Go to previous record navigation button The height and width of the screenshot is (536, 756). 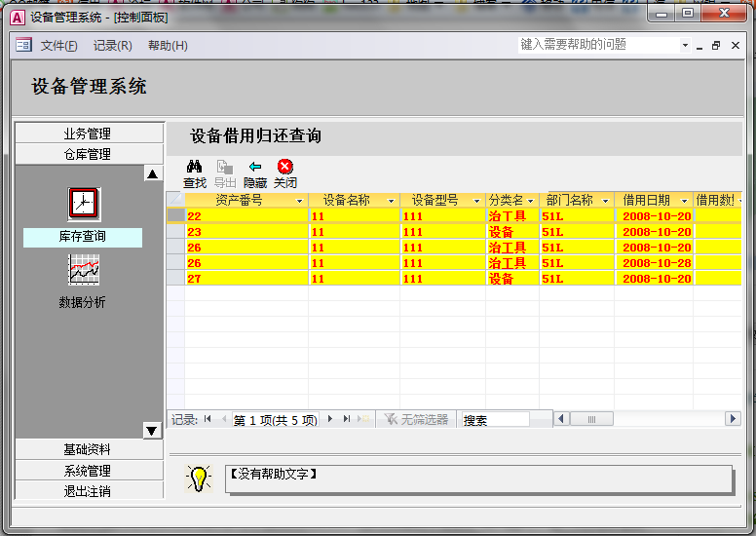[224, 419]
